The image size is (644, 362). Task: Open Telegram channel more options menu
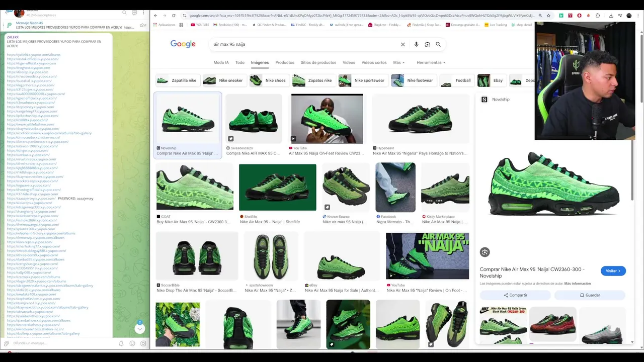(x=143, y=12)
